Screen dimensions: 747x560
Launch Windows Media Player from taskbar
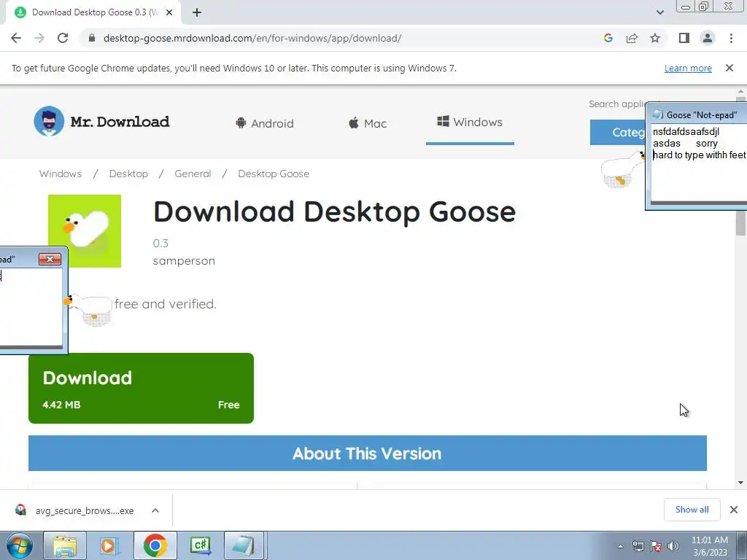(x=109, y=545)
